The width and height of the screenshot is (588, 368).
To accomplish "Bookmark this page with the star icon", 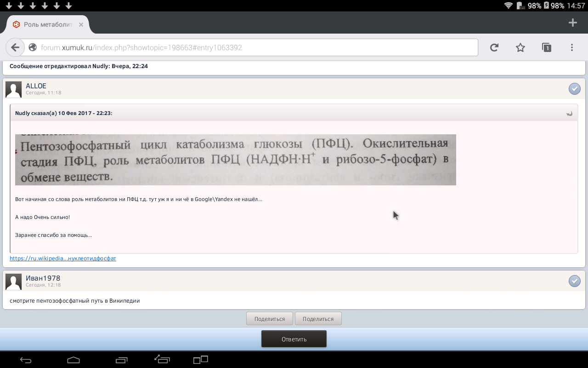I will click(520, 47).
